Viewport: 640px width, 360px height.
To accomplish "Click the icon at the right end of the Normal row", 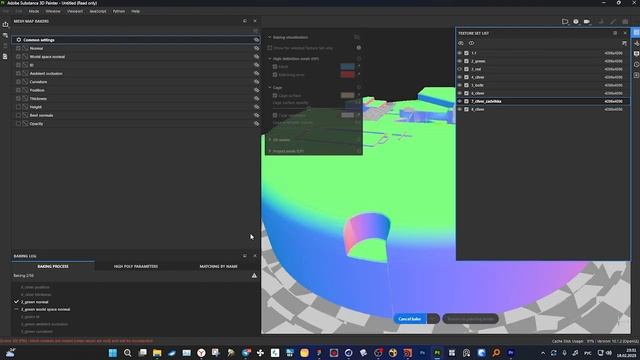I will 256,48.
